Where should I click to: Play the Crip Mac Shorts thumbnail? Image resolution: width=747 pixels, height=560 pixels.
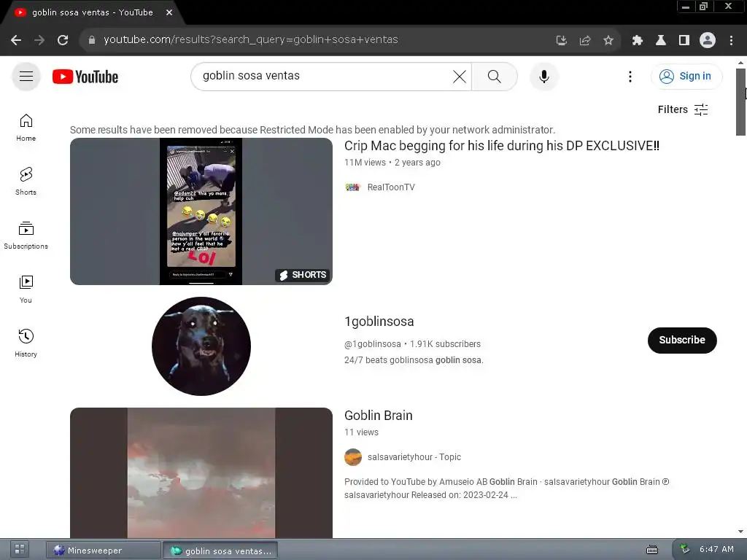pyautogui.click(x=201, y=211)
